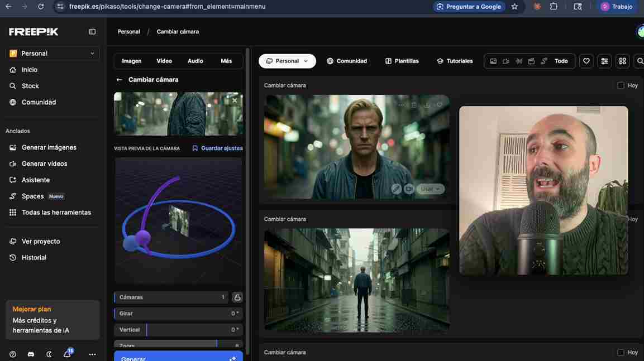Open the Comunidad tab in the gallery
Screen dimensions: 644x361
[347, 61]
